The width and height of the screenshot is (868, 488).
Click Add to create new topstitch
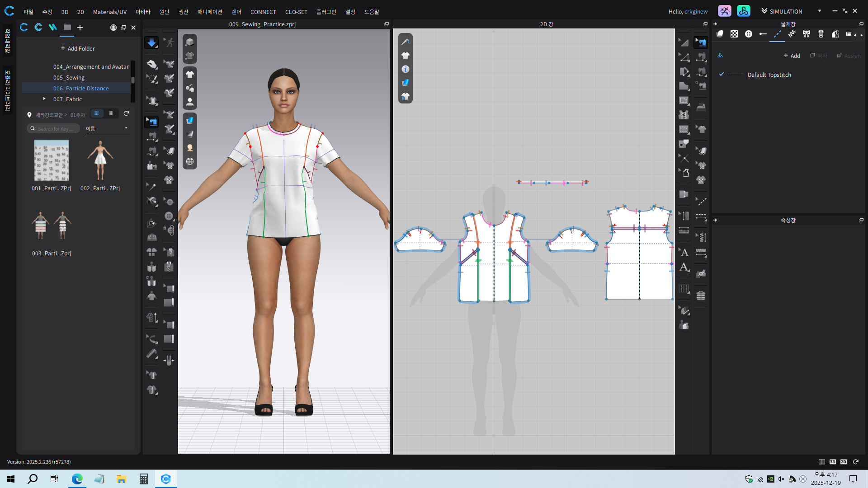click(x=792, y=56)
